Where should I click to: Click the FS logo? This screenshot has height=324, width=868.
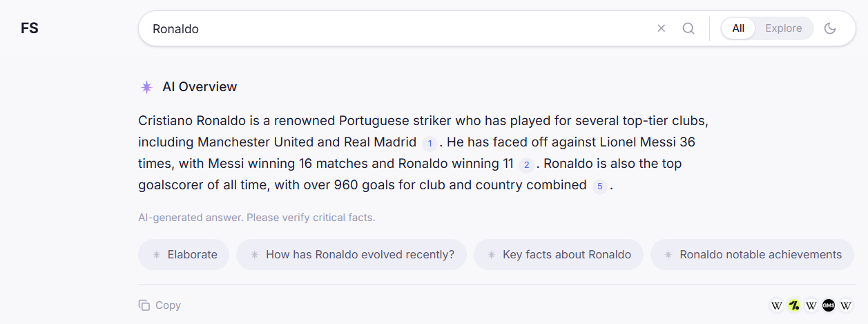click(30, 28)
